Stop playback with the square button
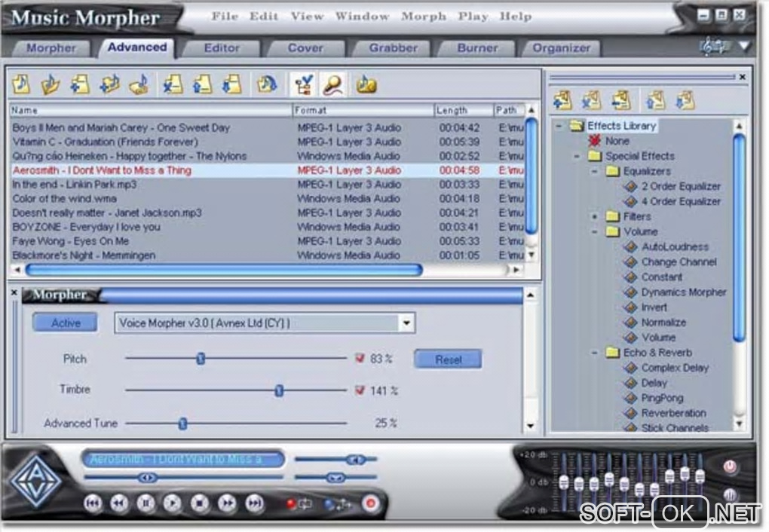 [199, 503]
